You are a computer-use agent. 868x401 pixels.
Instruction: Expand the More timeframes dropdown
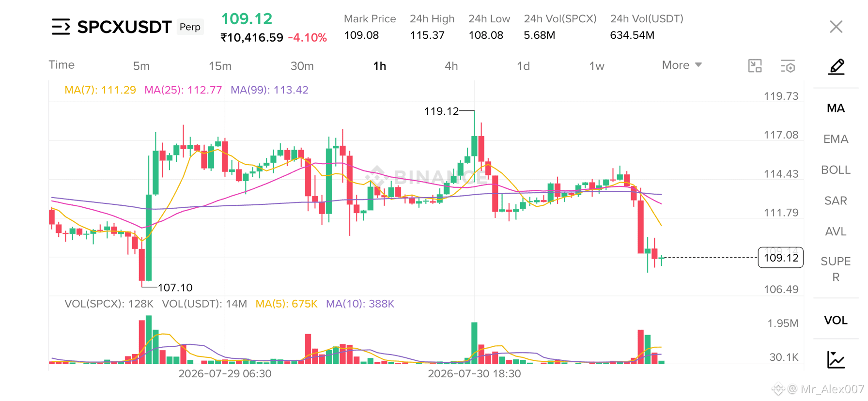point(682,65)
